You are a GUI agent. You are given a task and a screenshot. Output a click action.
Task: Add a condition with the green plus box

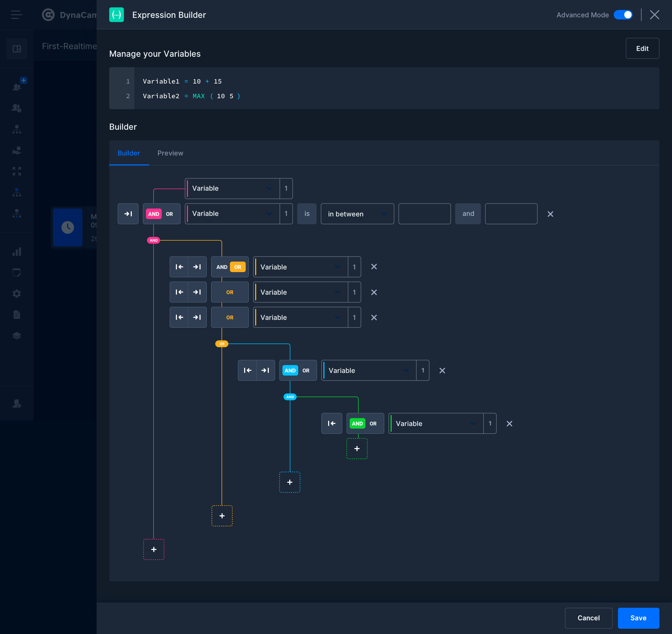pyautogui.click(x=357, y=449)
